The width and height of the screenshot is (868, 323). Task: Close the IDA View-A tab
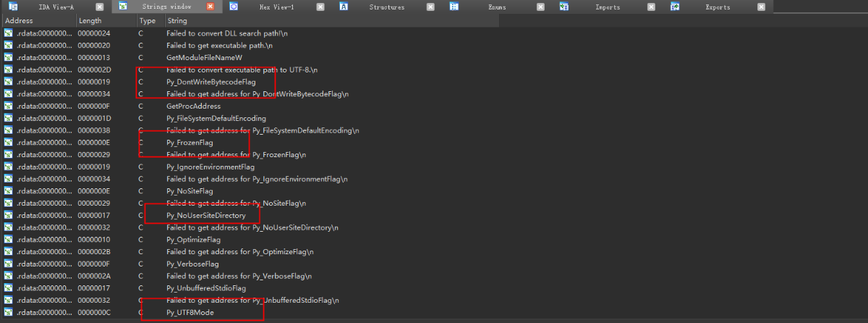click(x=100, y=7)
